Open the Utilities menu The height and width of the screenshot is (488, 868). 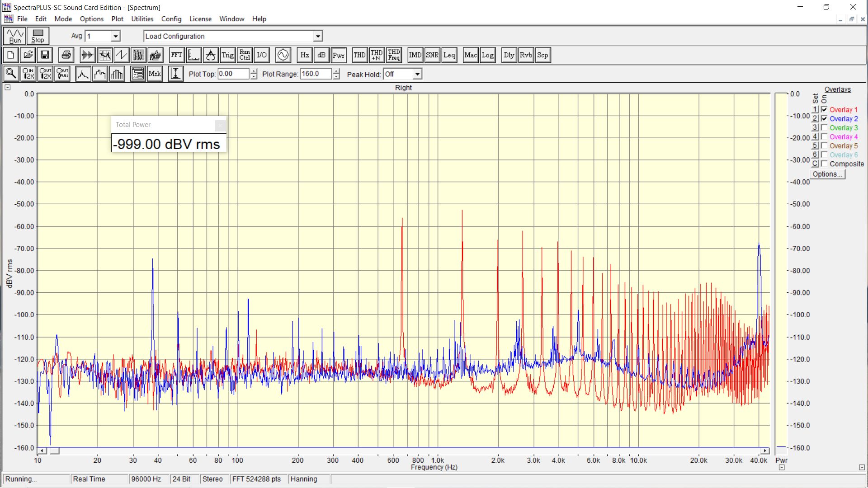click(142, 19)
